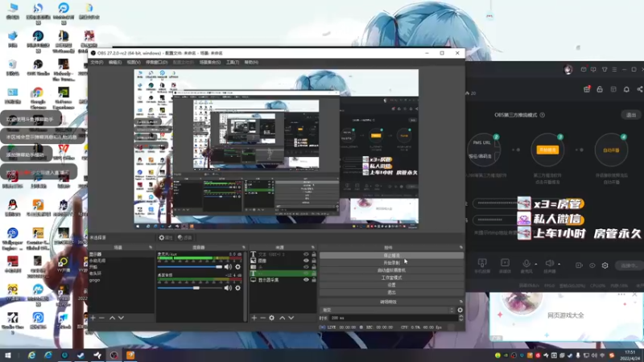Viewport: 644px width, 362px height.
Task: Open user avatar in streaming app title bar
Action: pos(568,69)
